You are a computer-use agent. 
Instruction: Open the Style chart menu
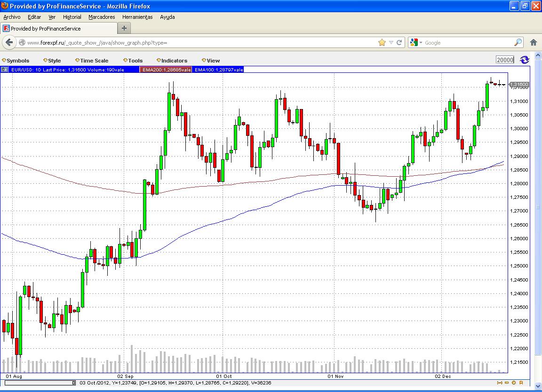tap(52, 61)
